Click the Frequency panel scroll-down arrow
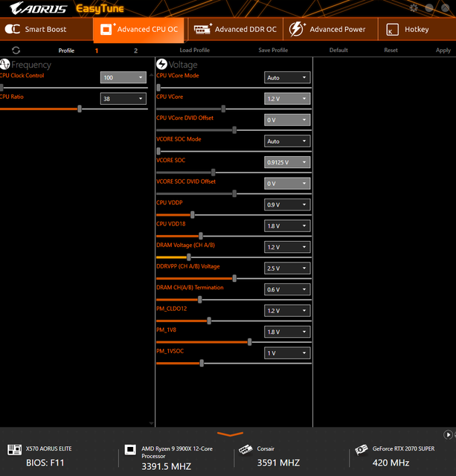This screenshot has height=476, width=456. [151, 423]
